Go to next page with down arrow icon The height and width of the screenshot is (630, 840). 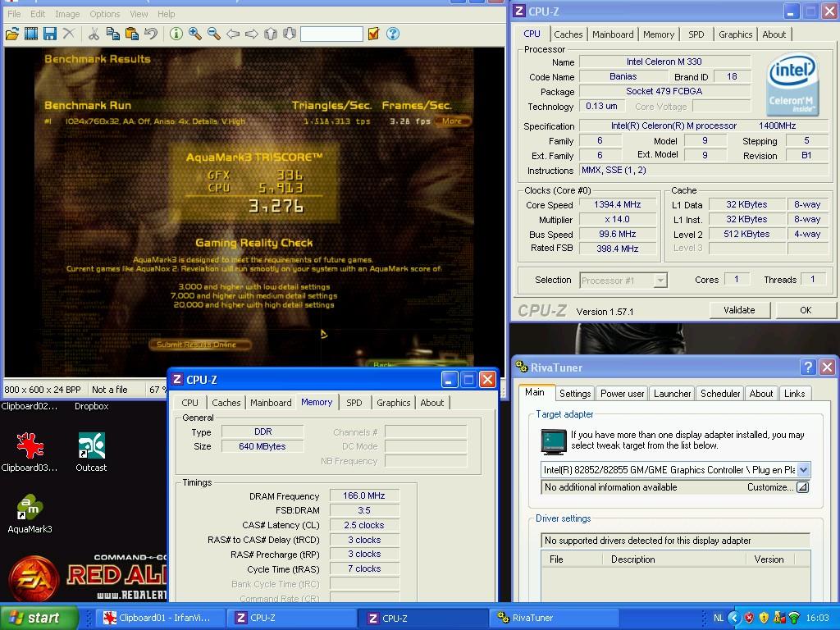290,34
